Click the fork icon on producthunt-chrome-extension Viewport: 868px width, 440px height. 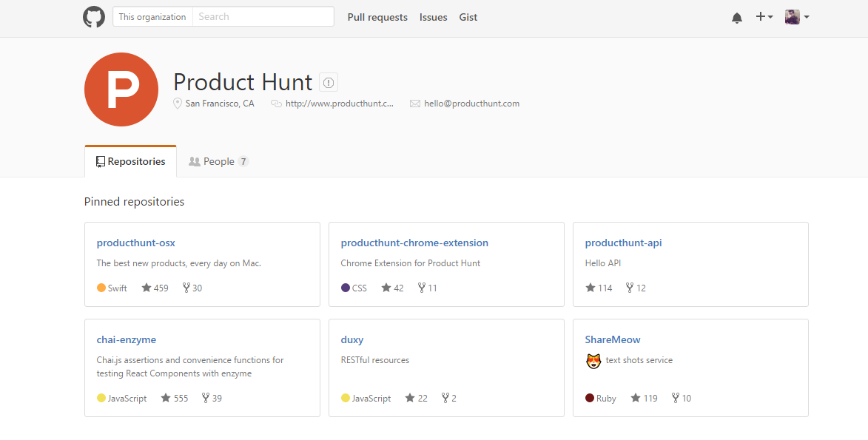coord(422,288)
